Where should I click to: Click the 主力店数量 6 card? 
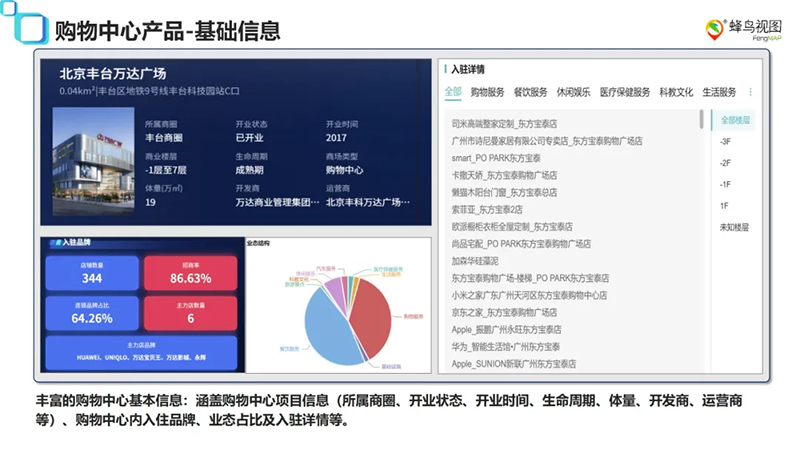191,313
